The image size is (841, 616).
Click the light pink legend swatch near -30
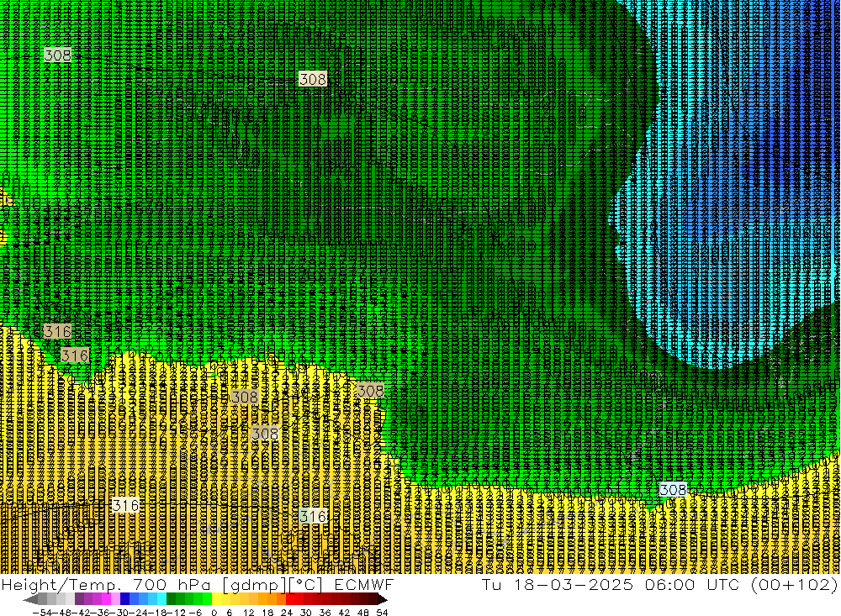115,599
